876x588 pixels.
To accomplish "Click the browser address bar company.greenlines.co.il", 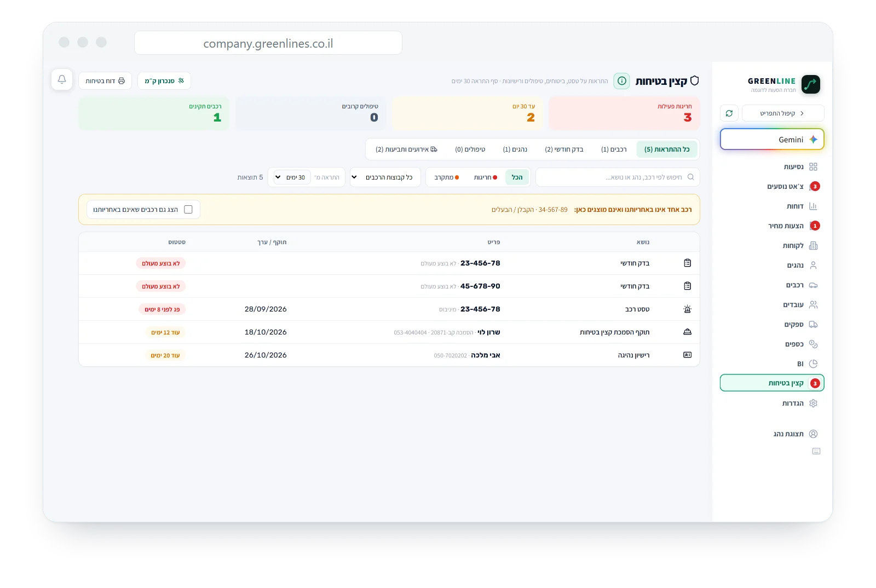I will pos(268,43).
